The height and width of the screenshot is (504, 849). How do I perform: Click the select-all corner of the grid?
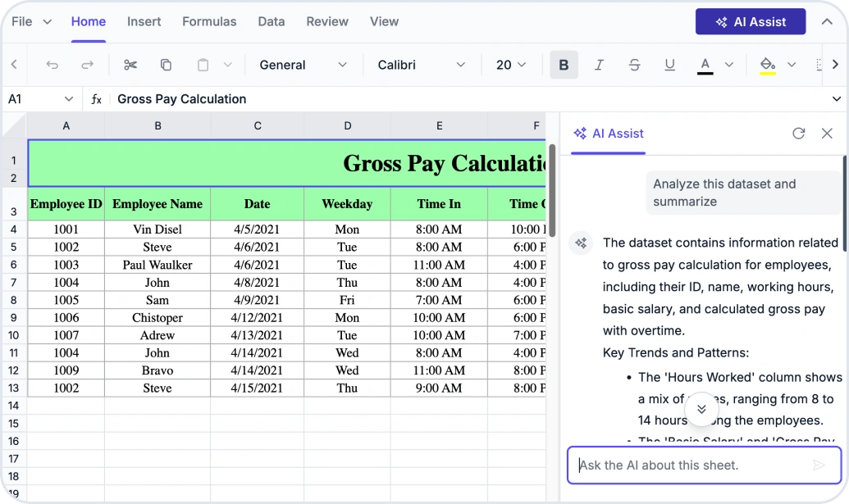coord(15,125)
